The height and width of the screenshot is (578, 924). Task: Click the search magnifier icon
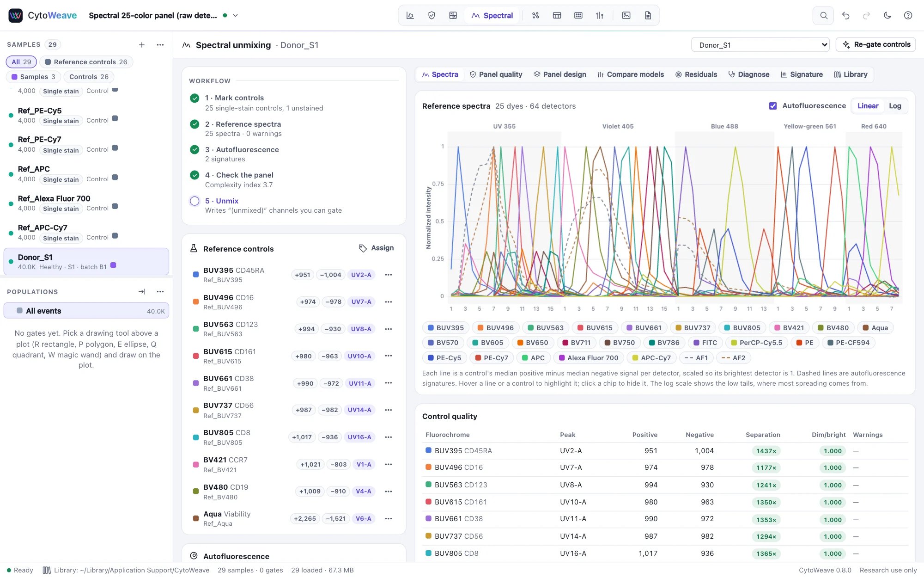(x=823, y=15)
